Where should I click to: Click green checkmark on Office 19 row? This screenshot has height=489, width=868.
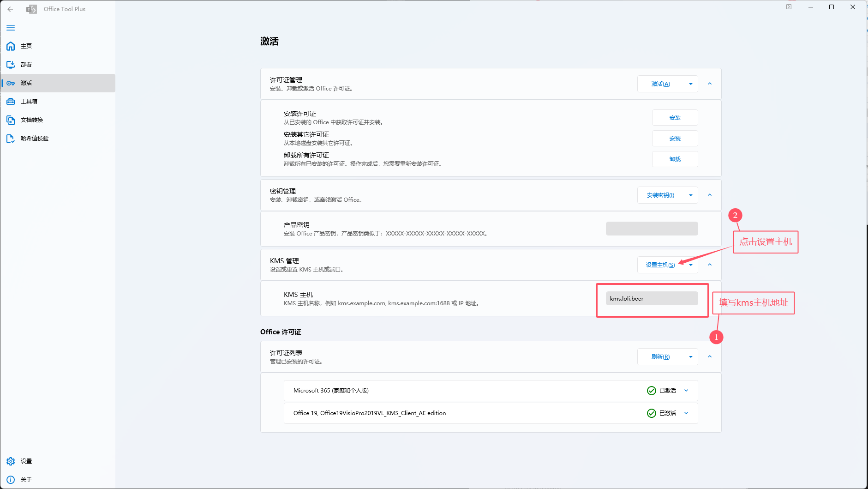pyautogui.click(x=652, y=413)
